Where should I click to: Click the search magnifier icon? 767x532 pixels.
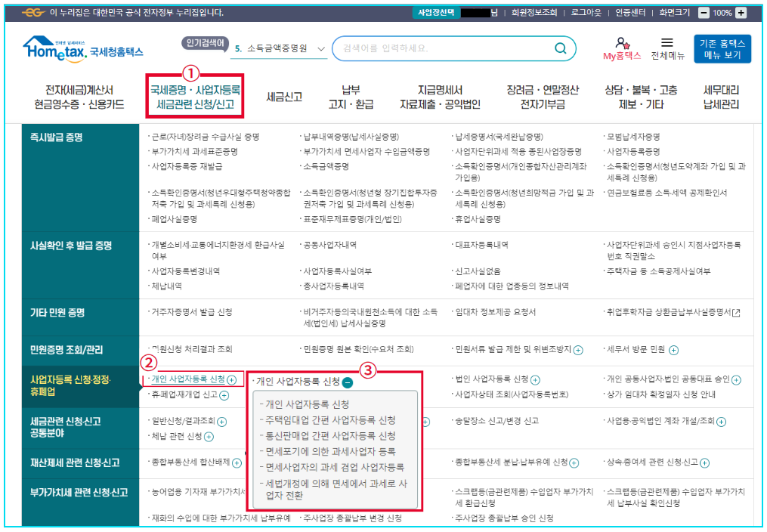[560, 47]
